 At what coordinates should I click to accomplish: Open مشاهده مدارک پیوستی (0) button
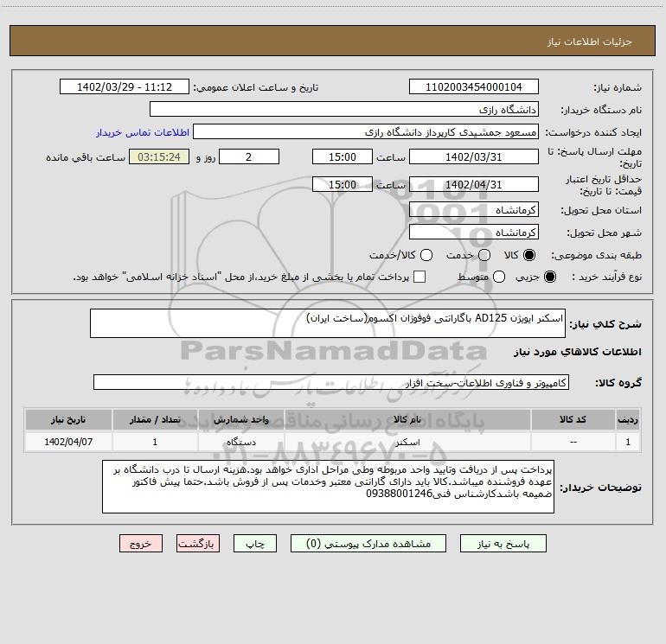click(x=368, y=544)
